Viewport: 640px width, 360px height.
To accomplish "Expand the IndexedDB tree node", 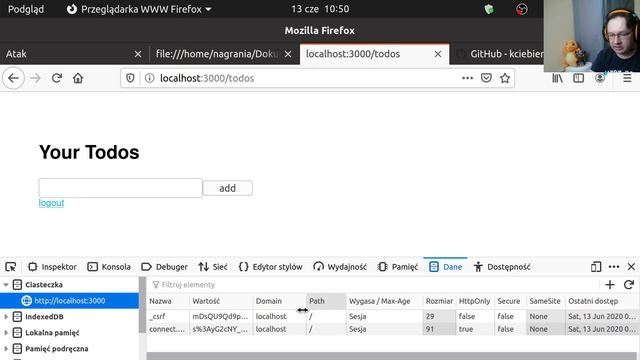I will click(6, 317).
